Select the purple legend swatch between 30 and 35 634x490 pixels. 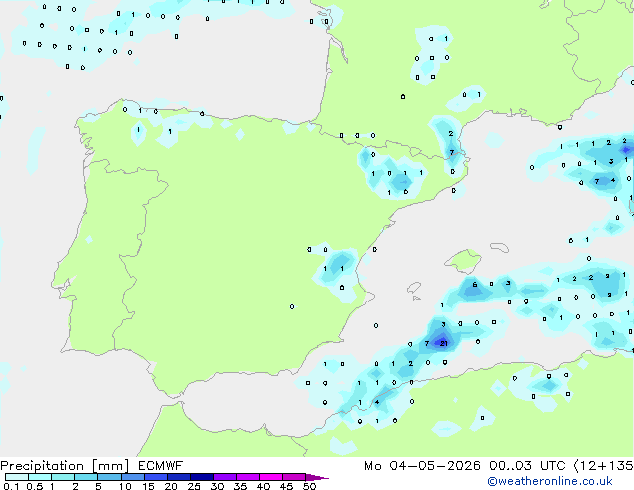coord(225,477)
